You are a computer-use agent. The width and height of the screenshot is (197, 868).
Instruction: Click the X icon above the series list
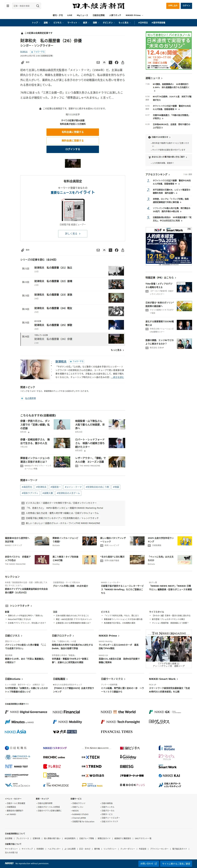point(110,250)
